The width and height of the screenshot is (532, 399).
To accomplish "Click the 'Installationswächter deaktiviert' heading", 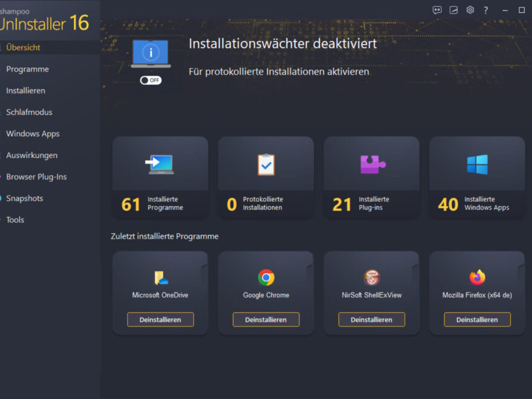I will [x=283, y=44].
